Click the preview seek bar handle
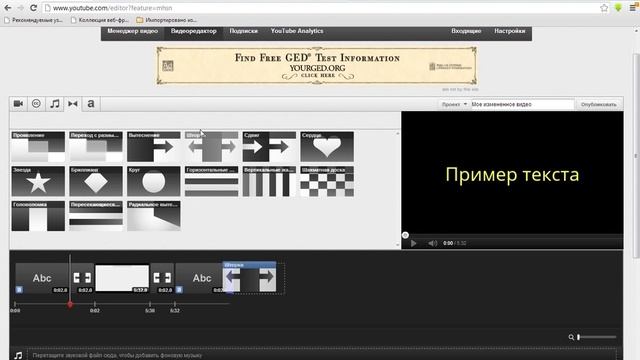 [405, 235]
